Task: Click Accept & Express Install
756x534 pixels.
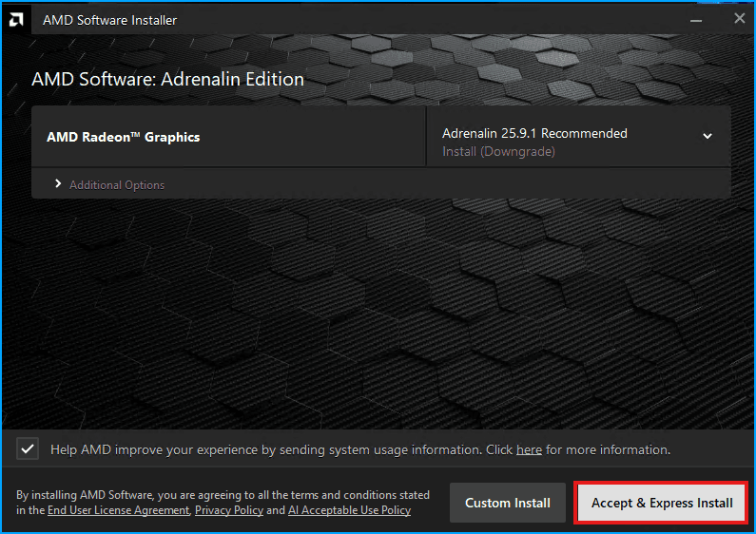Action: (662, 503)
